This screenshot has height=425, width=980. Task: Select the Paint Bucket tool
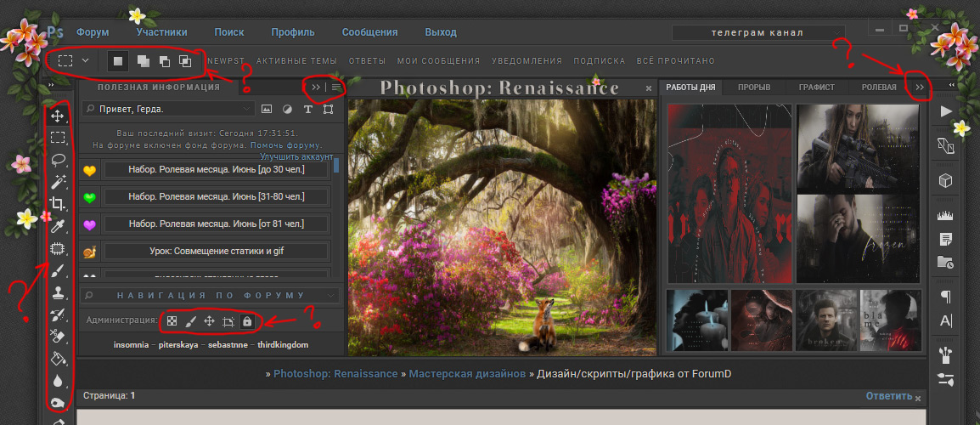(58, 359)
